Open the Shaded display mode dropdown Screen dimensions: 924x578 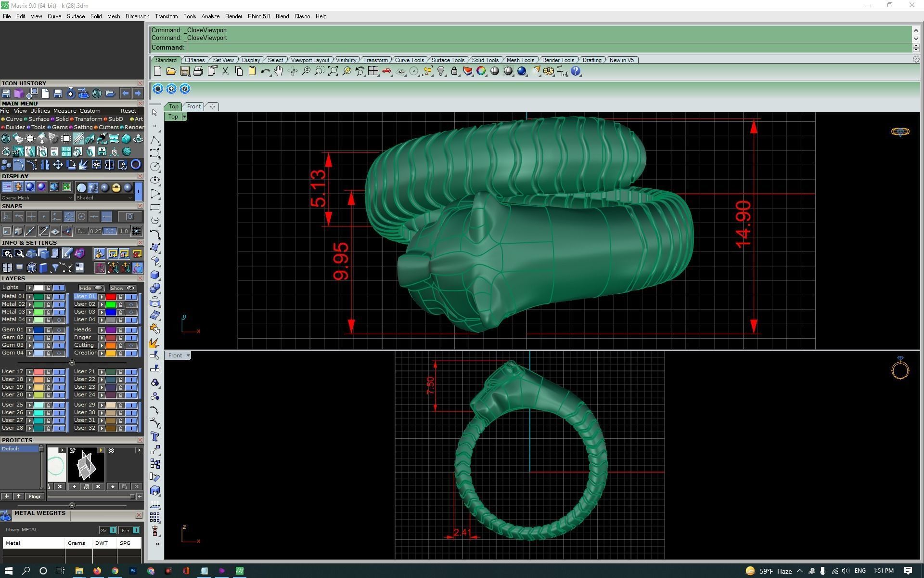point(104,198)
